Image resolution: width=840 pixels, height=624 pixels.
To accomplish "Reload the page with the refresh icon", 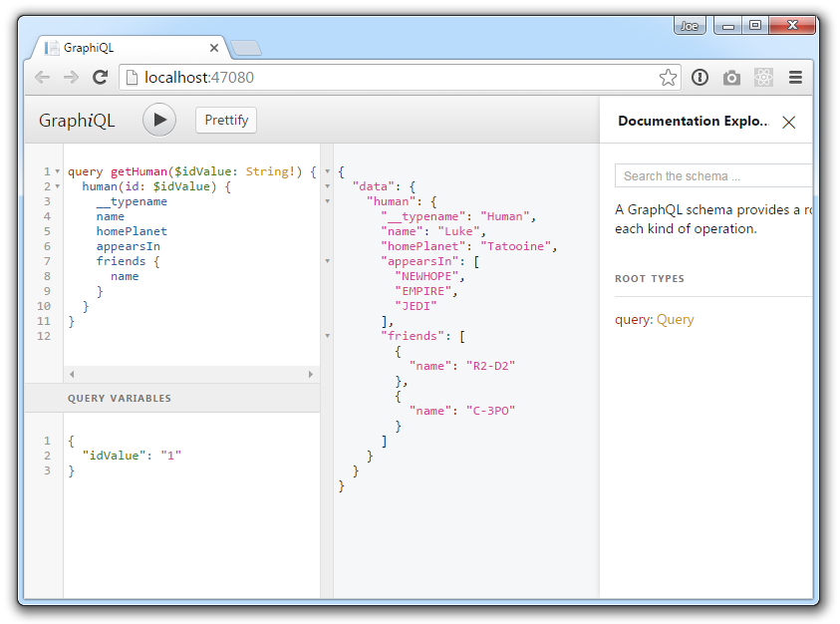I will pos(101,78).
